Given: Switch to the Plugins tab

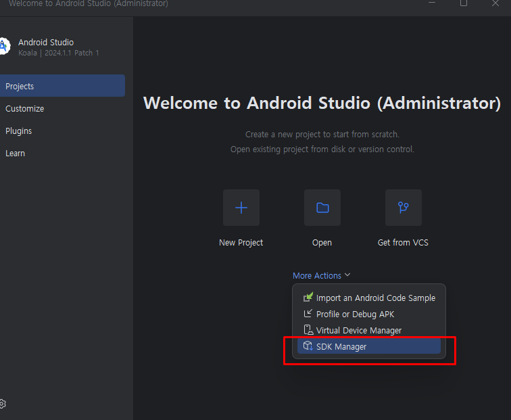Looking at the screenshot, I should coord(62,131).
